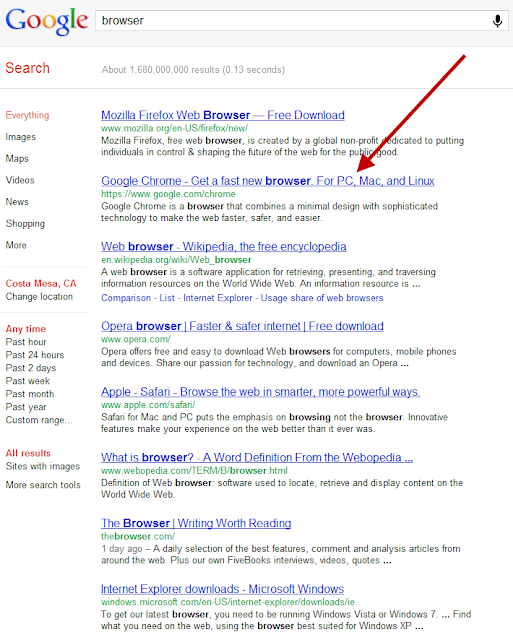Screen dimensions: 513x640
Task: Expand More search tools
Action: [43, 485]
